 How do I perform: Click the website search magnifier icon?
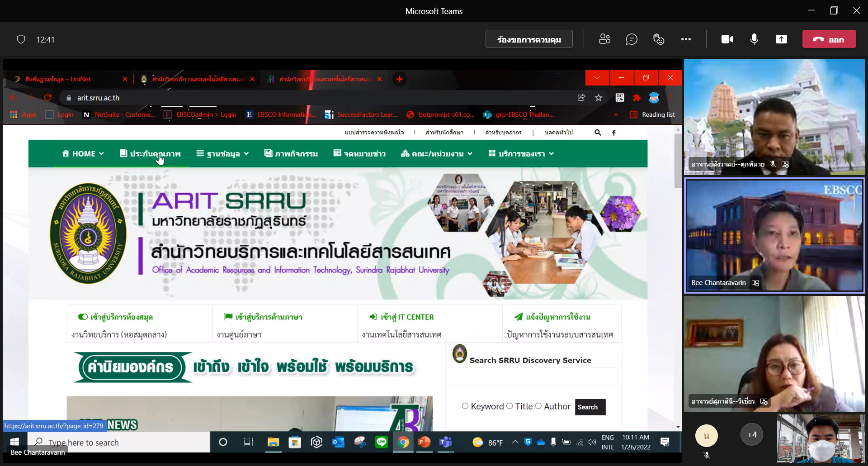click(x=598, y=133)
